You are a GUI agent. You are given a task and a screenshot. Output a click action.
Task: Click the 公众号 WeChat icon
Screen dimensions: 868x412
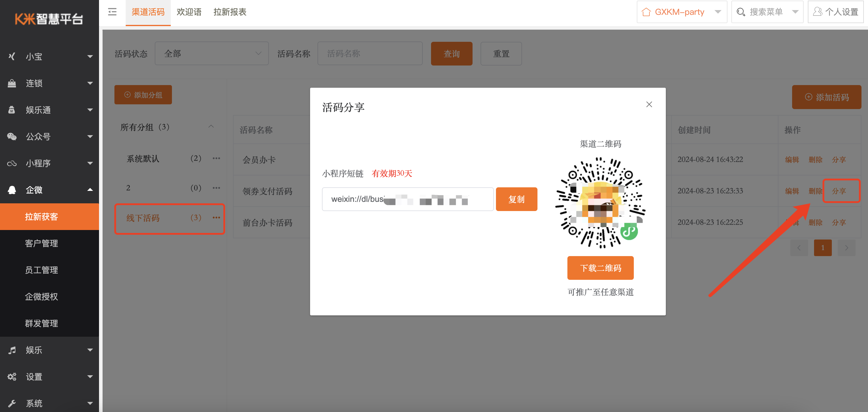(x=12, y=136)
